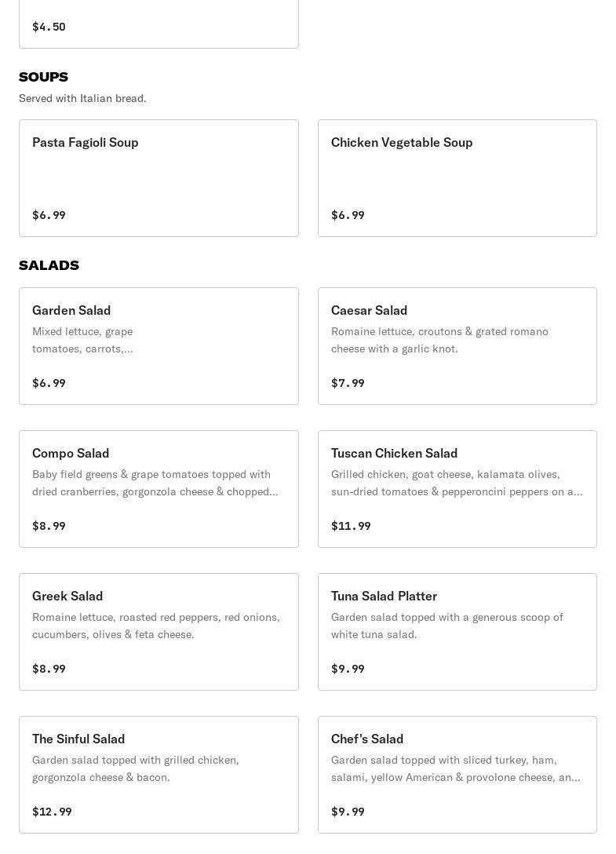Select the Compo Salad item

159,489
